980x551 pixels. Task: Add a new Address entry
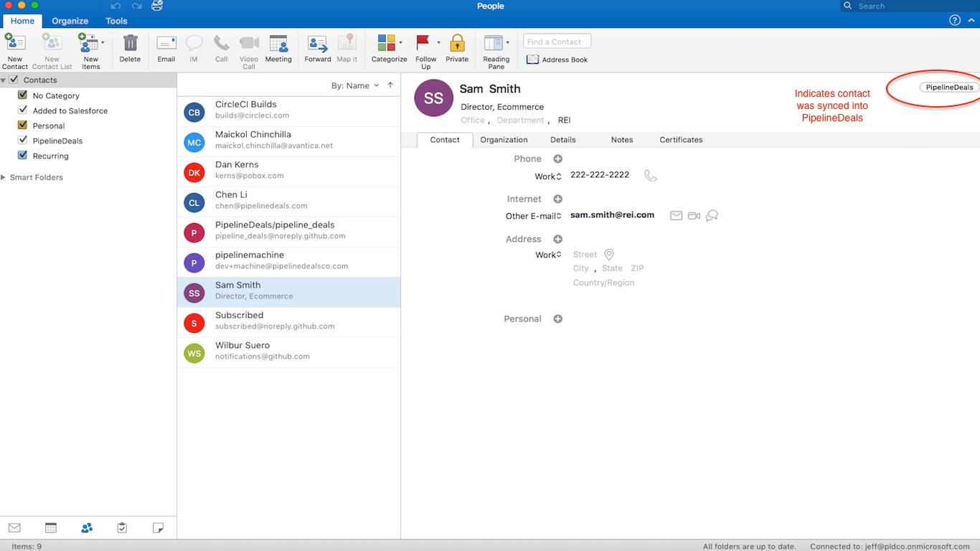coord(557,239)
